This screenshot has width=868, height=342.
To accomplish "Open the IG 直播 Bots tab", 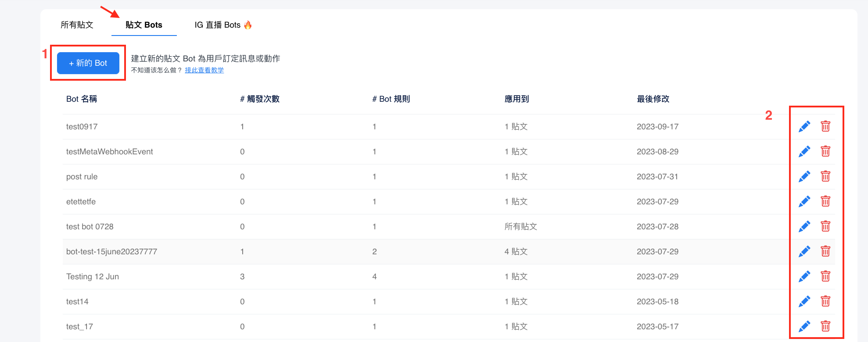I will (x=222, y=25).
